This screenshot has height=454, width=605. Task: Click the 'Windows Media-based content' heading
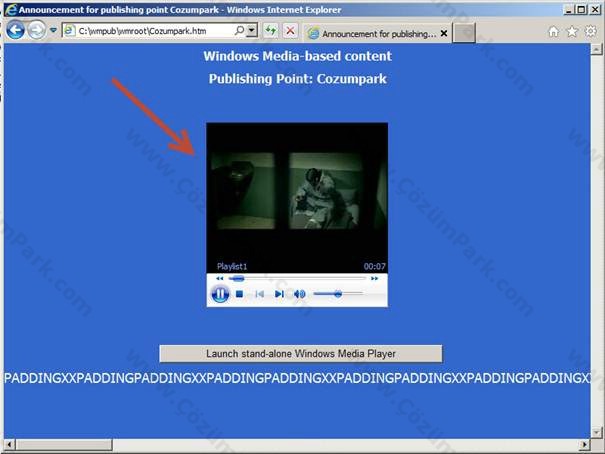pyautogui.click(x=297, y=56)
